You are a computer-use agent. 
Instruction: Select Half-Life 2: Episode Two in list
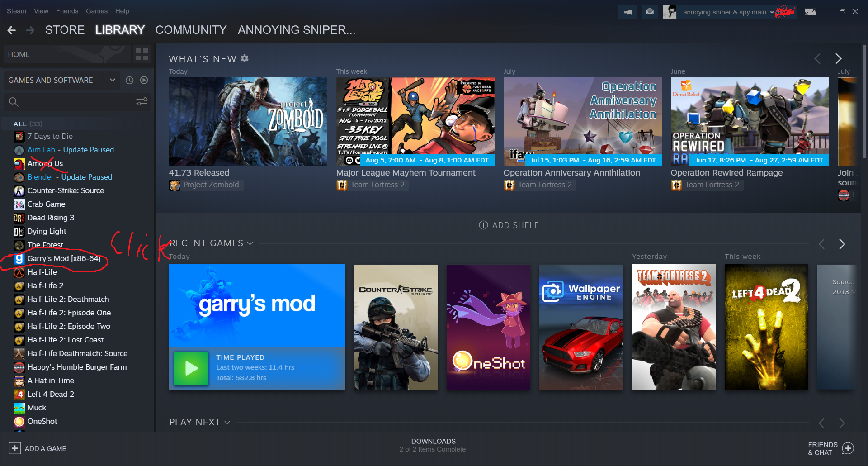69,327
